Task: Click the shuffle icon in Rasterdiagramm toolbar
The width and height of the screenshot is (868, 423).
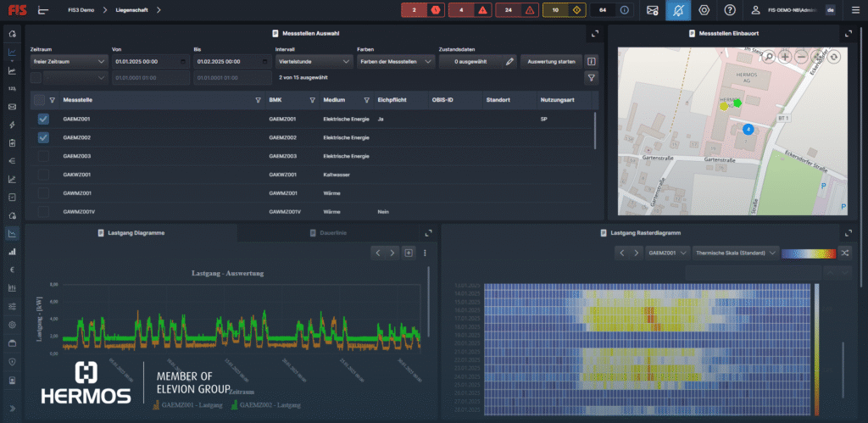Action: 845,253
